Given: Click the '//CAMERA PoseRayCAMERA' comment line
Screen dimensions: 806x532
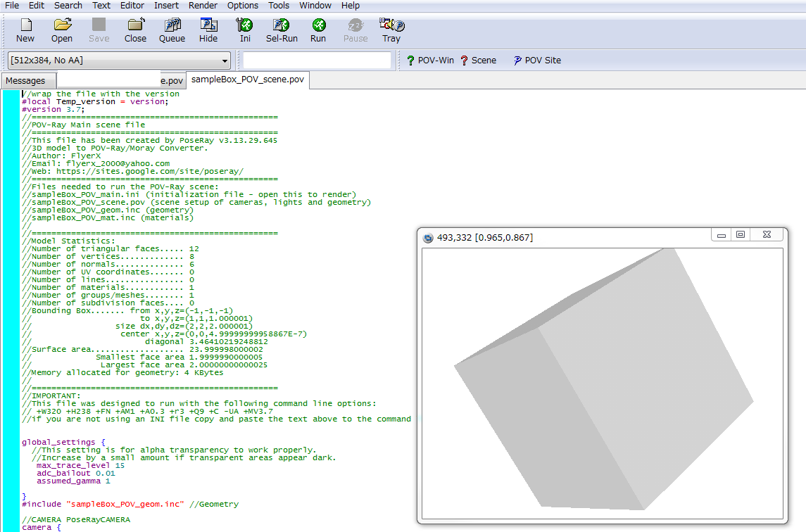Looking at the screenshot, I should click(x=76, y=519).
